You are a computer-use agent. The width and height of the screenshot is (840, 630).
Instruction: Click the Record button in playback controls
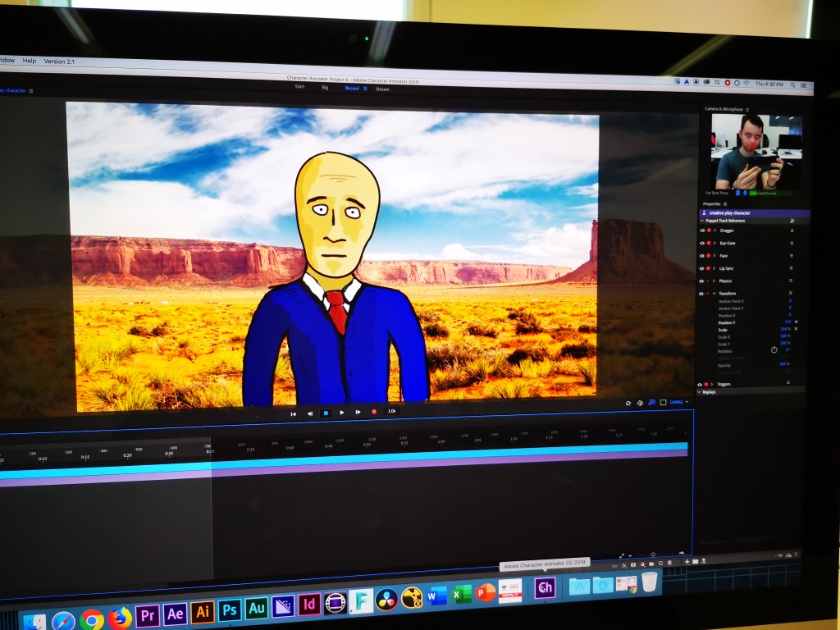click(374, 412)
